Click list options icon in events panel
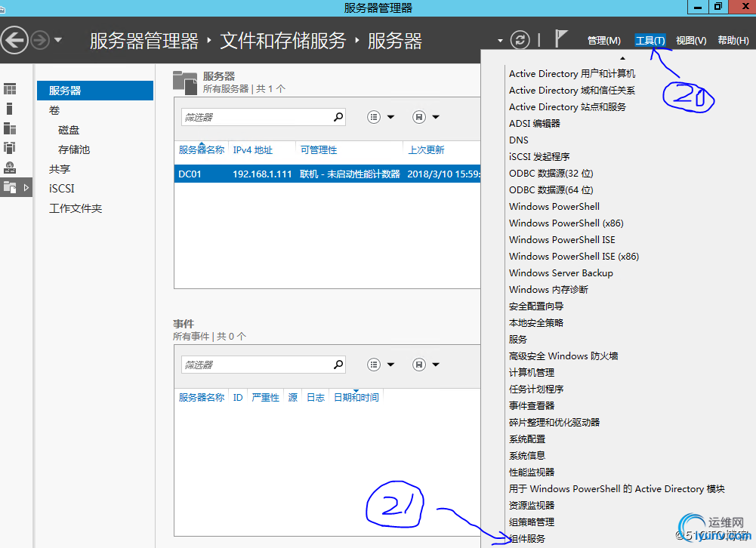Image resolution: width=756 pixels, height=548 pixels. coord(374,365)
